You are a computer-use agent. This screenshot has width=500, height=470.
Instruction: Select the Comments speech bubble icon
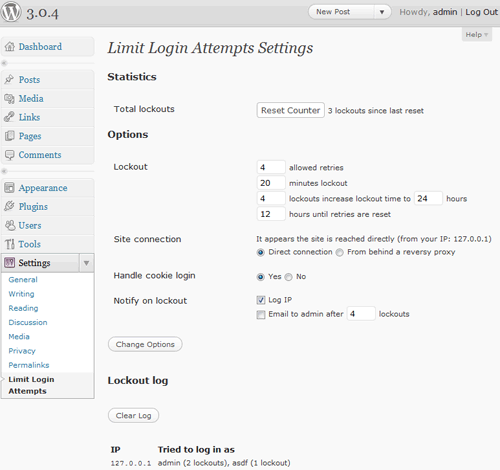click(x=10, y=155)
